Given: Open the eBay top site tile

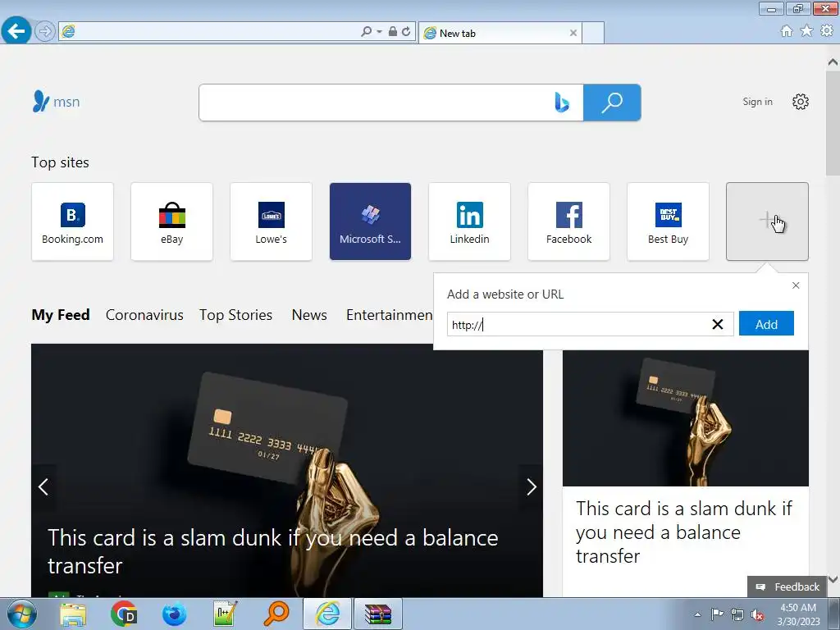Looking at the screenshot, I should click(x=171, y=221).
